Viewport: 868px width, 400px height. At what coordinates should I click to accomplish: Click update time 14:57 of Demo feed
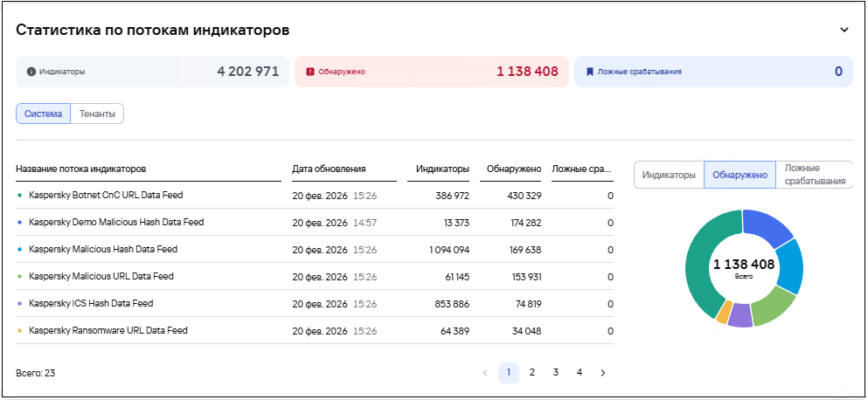(x=365, y=223)
